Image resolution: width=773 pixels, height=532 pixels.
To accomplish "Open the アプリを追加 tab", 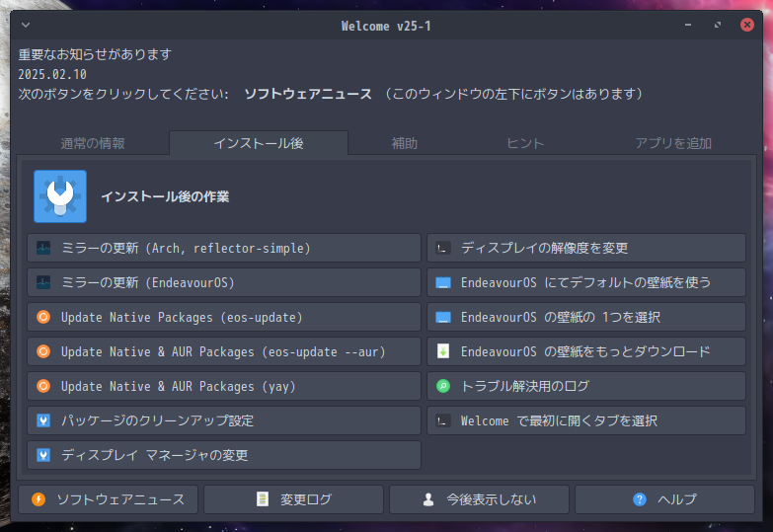I will point(672,144).
